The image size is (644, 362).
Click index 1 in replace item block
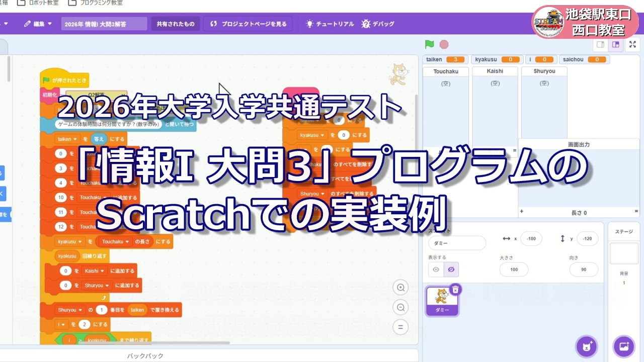(x=102, y=310)
